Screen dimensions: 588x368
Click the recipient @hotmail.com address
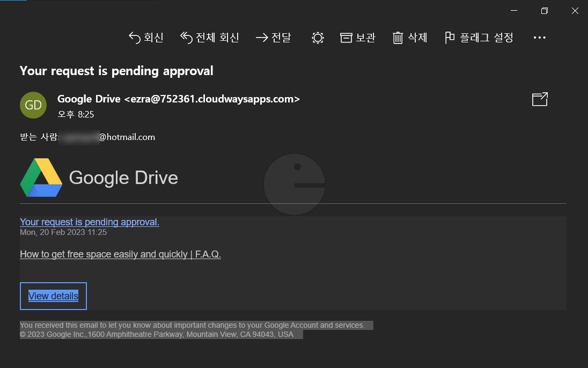[x=127, y=137]
